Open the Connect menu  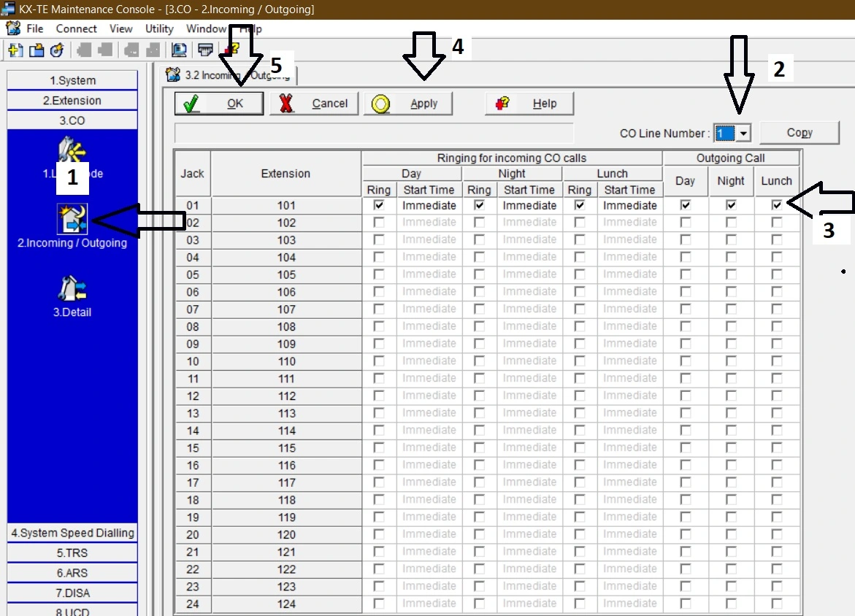[76, 29]
